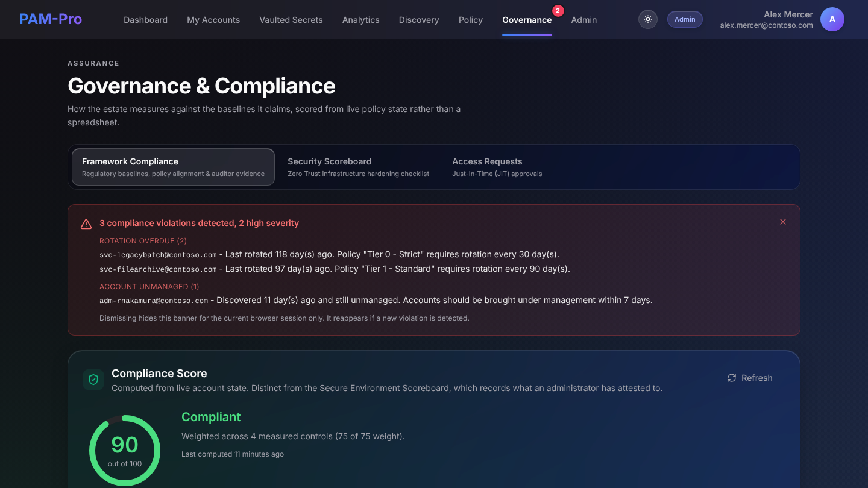
Task: Click the "3 compliance violations detected" title
Action: (199, 223)
